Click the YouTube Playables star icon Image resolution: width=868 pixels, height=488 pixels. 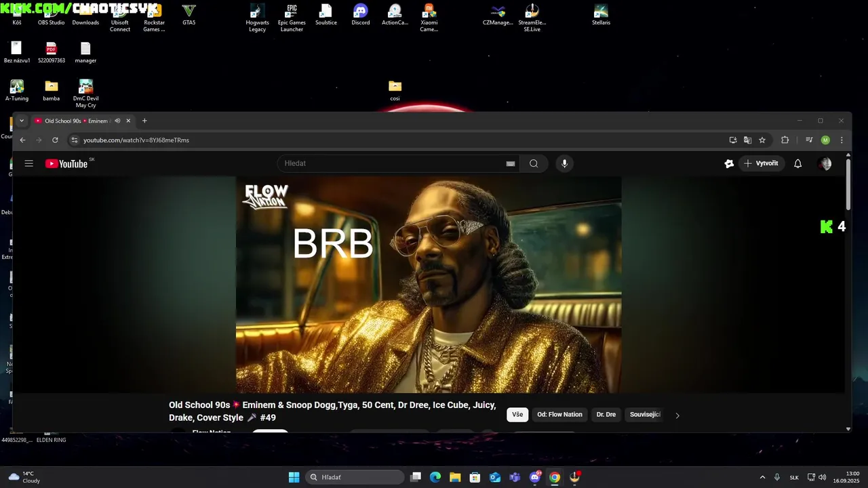pyautogui.click(x=729, y=163)
